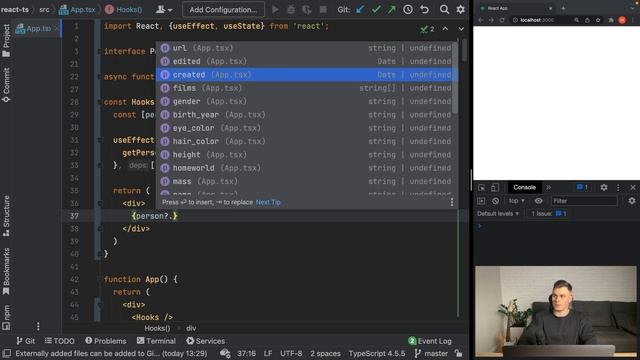Viewport: 640px width, 360px height.
Task: Click Git push green arrow icon
Action: (x=391, y=9)
